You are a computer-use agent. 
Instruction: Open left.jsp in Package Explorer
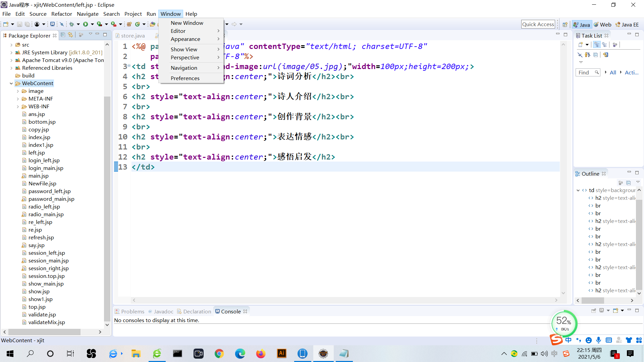coord(36,153)
